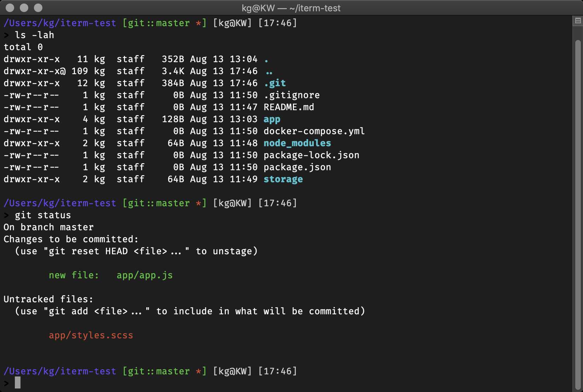Click the 'git reset HEAD <file>...' hint line
The width and height of the screenshot is (583, 392).
[x=136, y=251]
